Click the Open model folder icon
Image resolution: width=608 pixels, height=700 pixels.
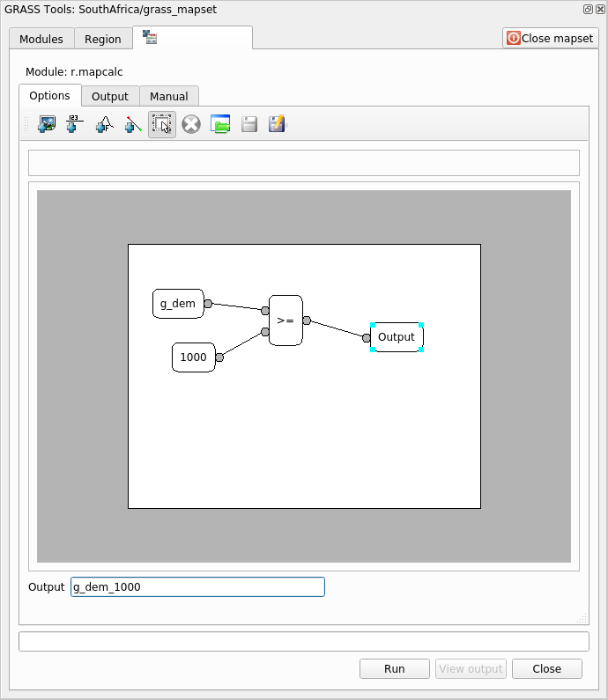(219, 125)
